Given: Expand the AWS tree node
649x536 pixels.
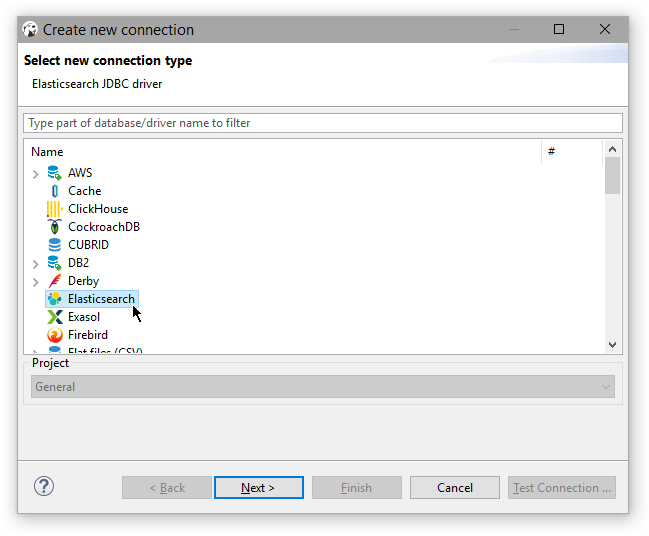Looking at the screenshot, I should pos(36,174).
